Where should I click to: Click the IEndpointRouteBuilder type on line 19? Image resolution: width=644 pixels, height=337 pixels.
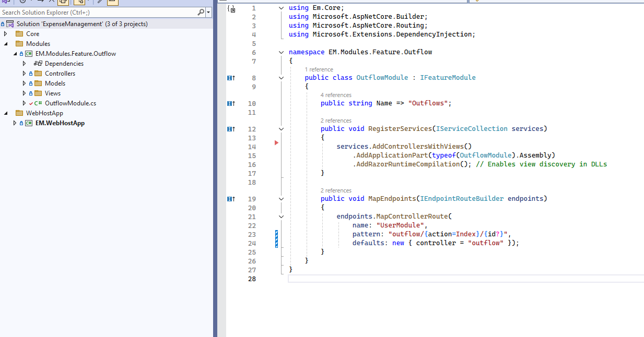pyautogui.click(x=462, y=199)
